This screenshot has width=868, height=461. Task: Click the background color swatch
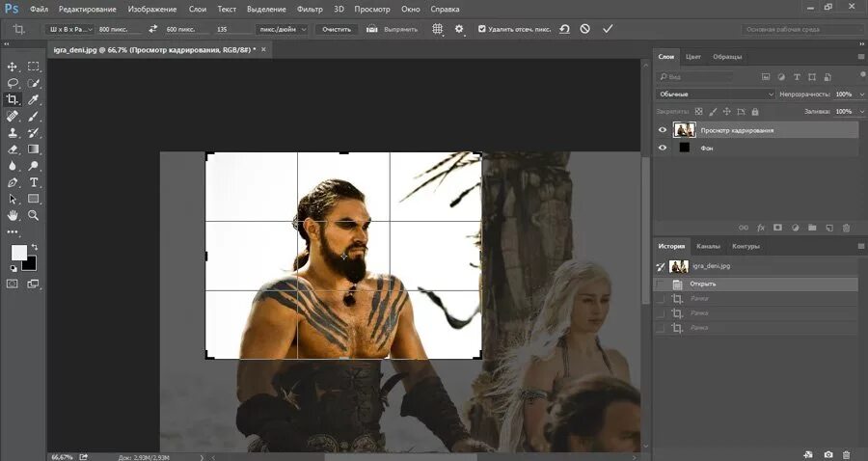point(29,263)
